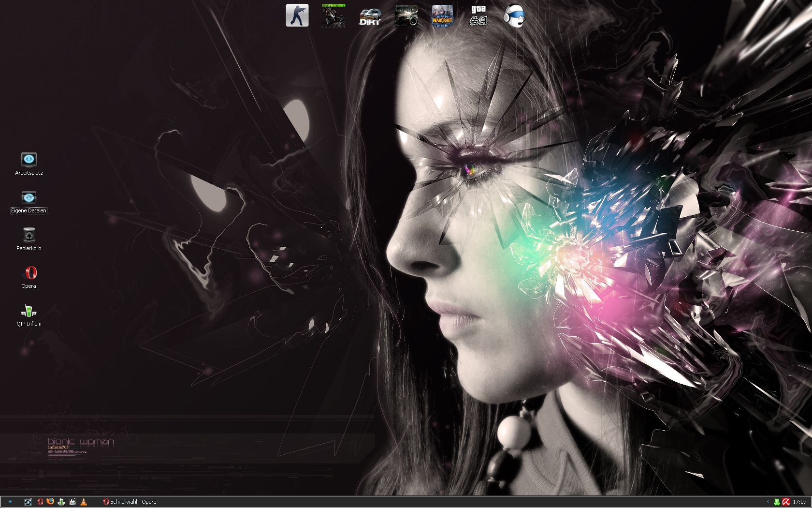Select the QIP Infium desktop shortcut
The width and height of the screenshot is (812, 508).
[29, 310]
